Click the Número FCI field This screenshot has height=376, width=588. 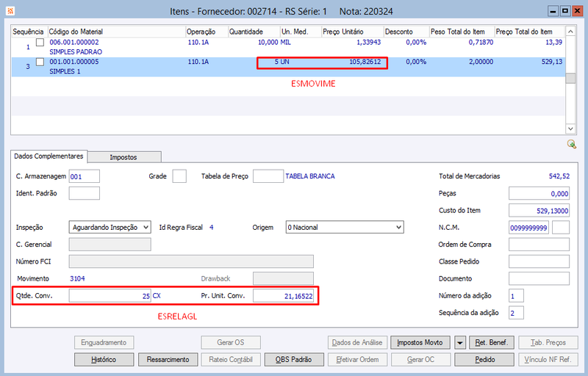coord(191,261)
